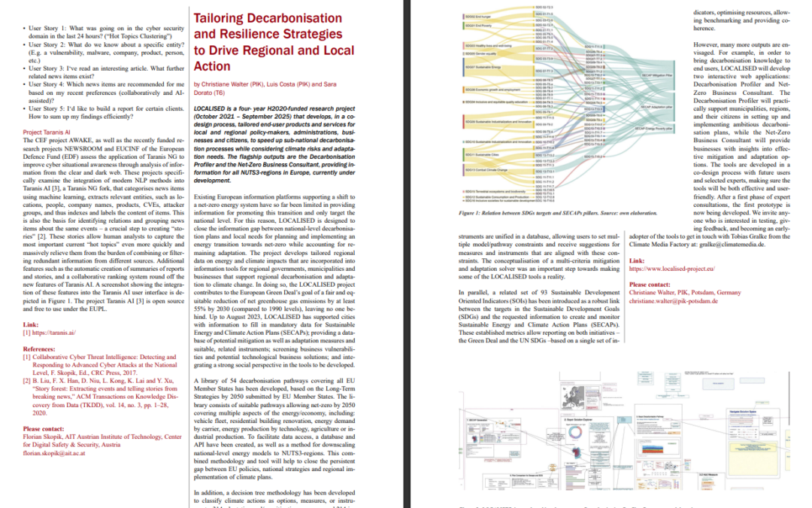This screenshot has width=812, height=508.
Task: Click the 'SECAP Energy Poverty pillar' label
Action: pos(654,129)
